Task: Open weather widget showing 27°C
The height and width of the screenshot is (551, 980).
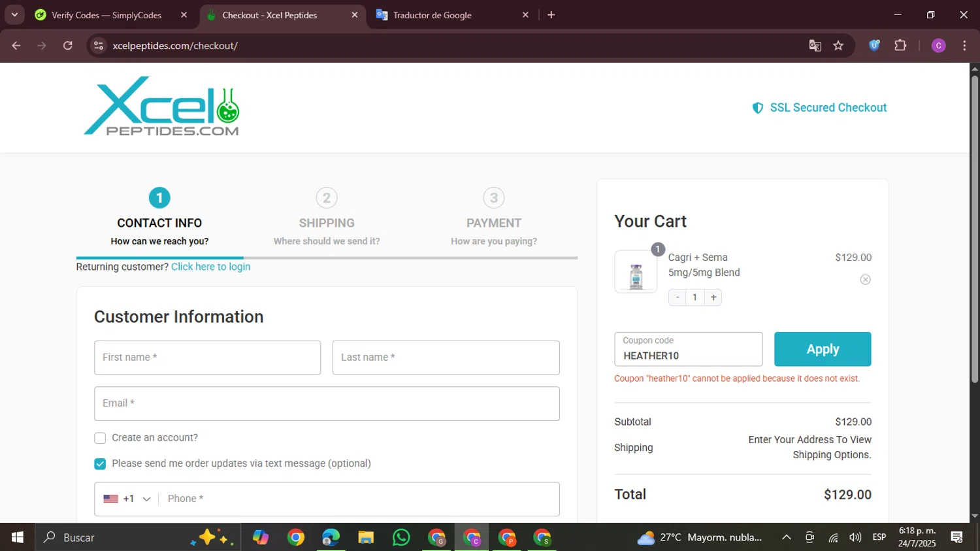Action: pyautogui.click(x=700, y=537)
